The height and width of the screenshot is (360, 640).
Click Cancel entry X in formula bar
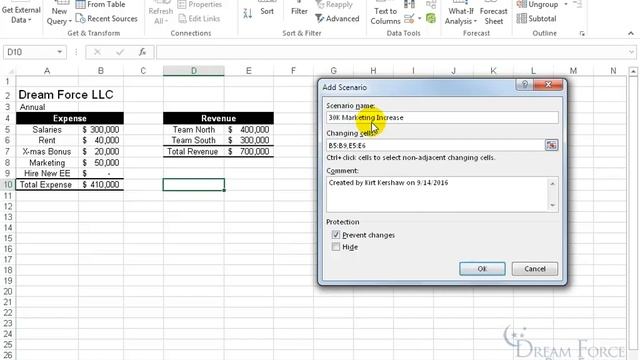[x=97, y=52]
